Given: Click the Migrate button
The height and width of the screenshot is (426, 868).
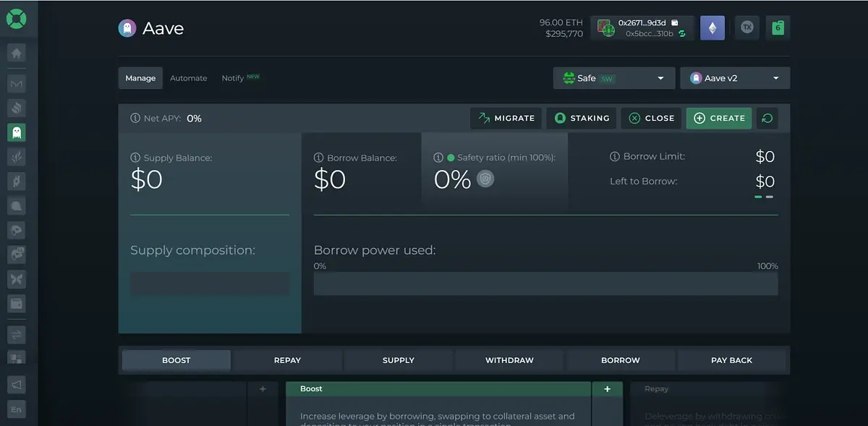Looking at the screenshot, I should tap(506, 118).
